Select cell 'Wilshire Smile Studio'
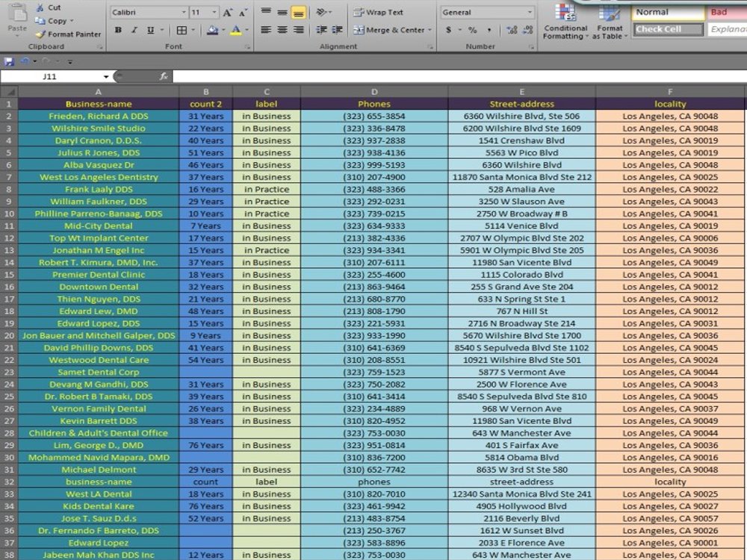Image resolution: width=747 pixels, height=560 pixels. tap(99, 128)
